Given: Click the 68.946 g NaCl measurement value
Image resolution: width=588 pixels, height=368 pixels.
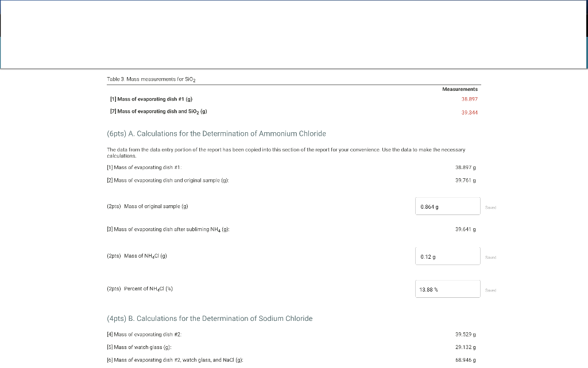Looking at the screenshot, I should (x=465, y=359).
